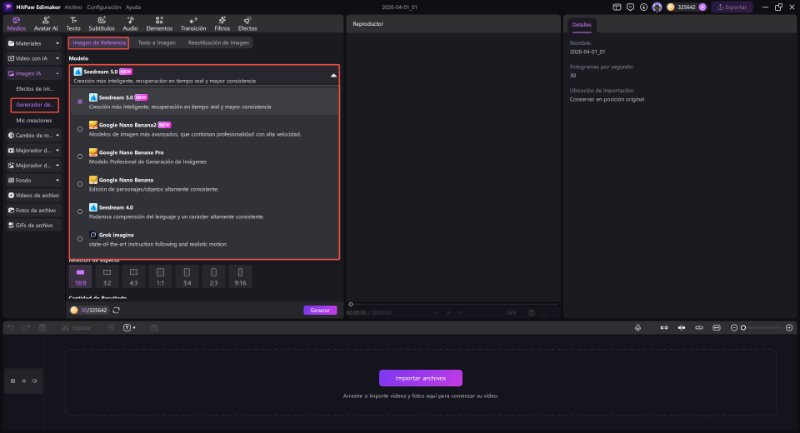Open the Configuración menu

pyautogui.click(x=104, y=7)
